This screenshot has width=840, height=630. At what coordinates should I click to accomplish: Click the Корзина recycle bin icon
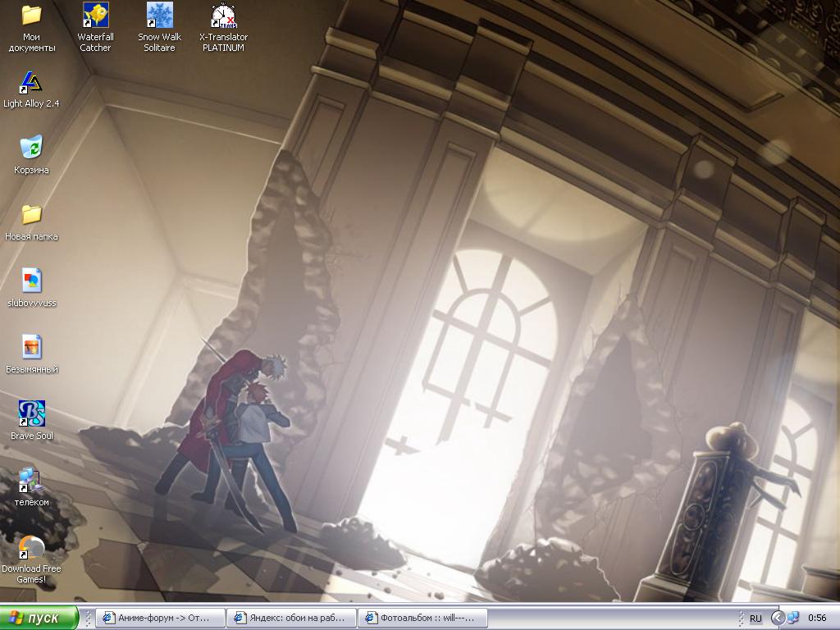pos(32,148)
